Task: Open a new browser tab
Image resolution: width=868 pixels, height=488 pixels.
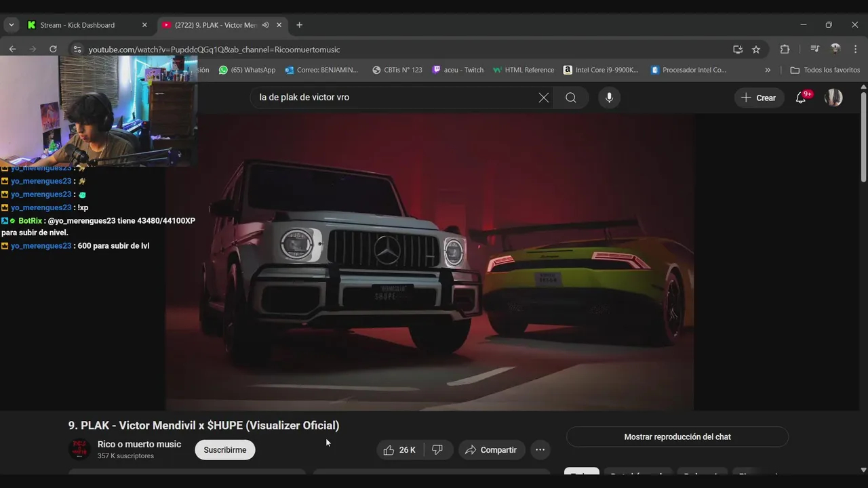Action: click(x=299, y=25)
